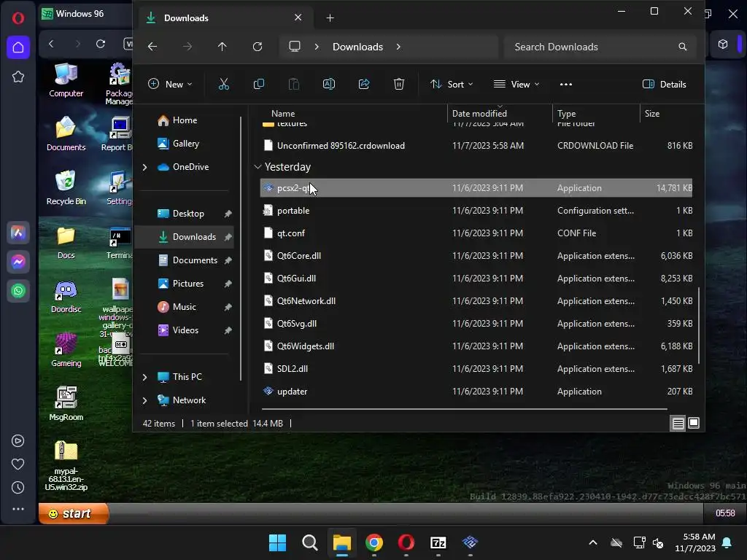This screenshot has width=747, height=560.
Task: Select the Windows 96 browser tab in Opera
Action: [x=85, y=14]
